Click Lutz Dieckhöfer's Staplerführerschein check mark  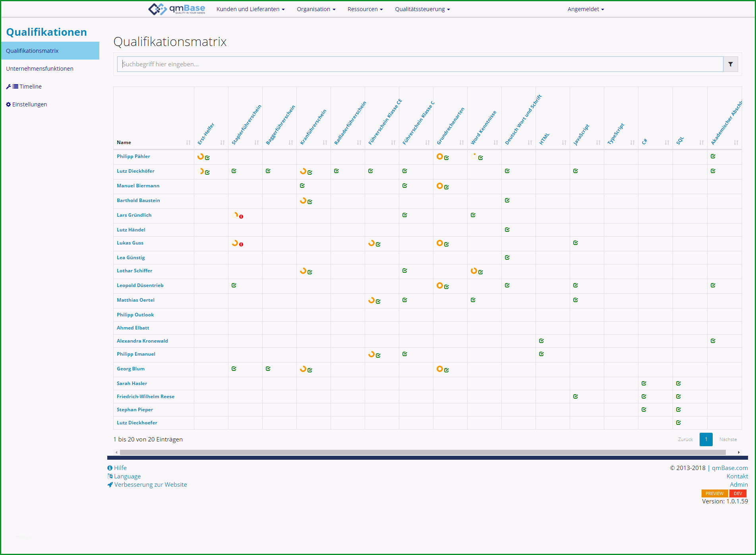point(234,171)
